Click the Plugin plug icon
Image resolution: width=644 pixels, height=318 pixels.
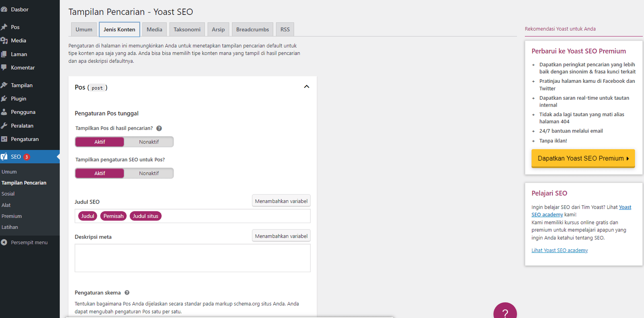pos(4,98)
